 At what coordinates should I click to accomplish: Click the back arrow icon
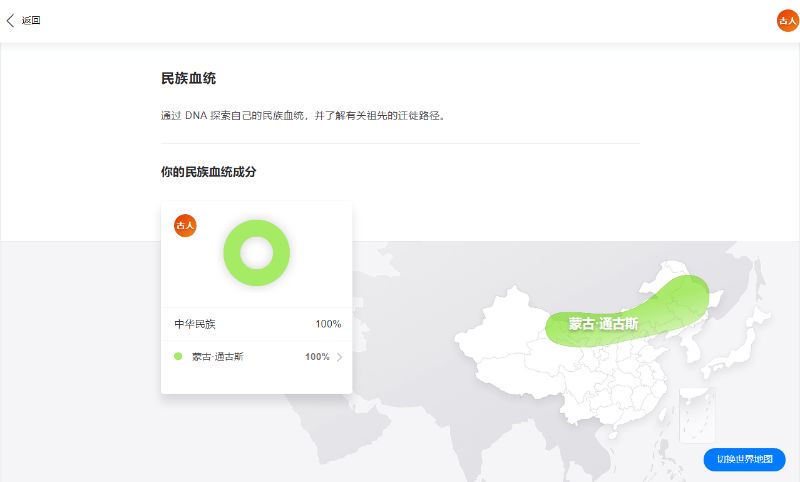point(10,20)
